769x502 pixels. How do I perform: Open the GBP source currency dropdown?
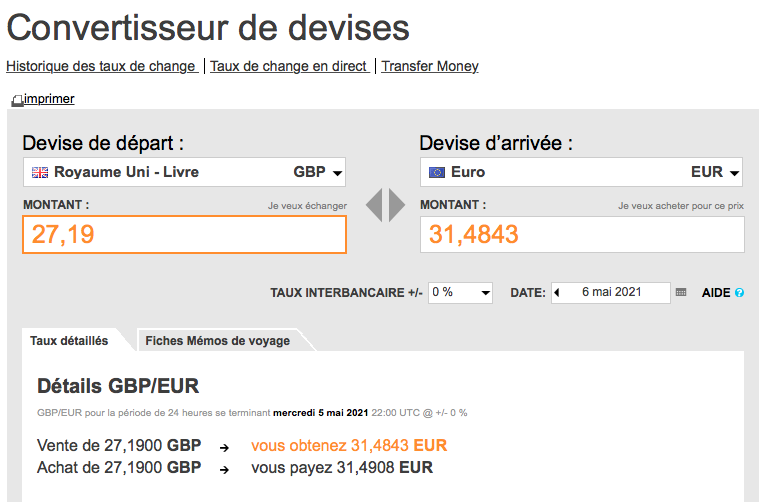click(184, 172)
